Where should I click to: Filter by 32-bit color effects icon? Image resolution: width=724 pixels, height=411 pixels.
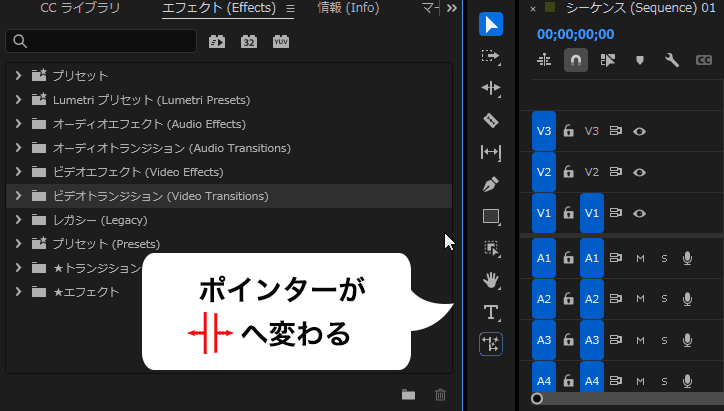pos(249,42)
